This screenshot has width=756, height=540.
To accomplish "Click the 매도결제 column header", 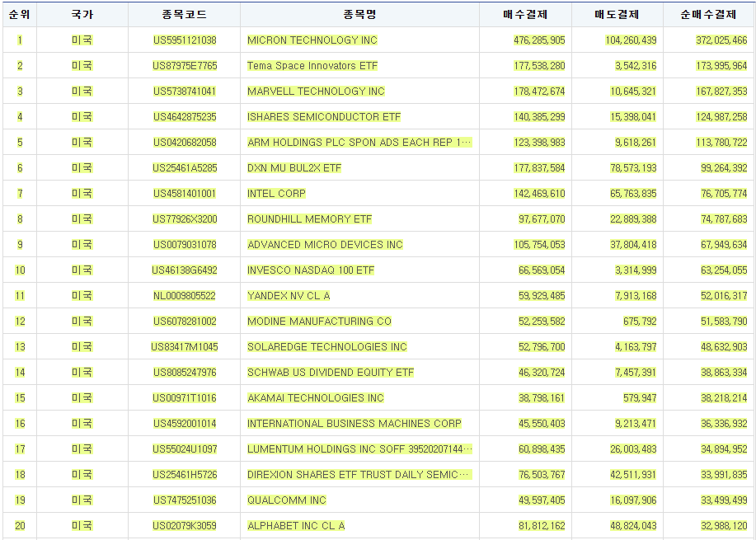I will click(x=617, y=15).
